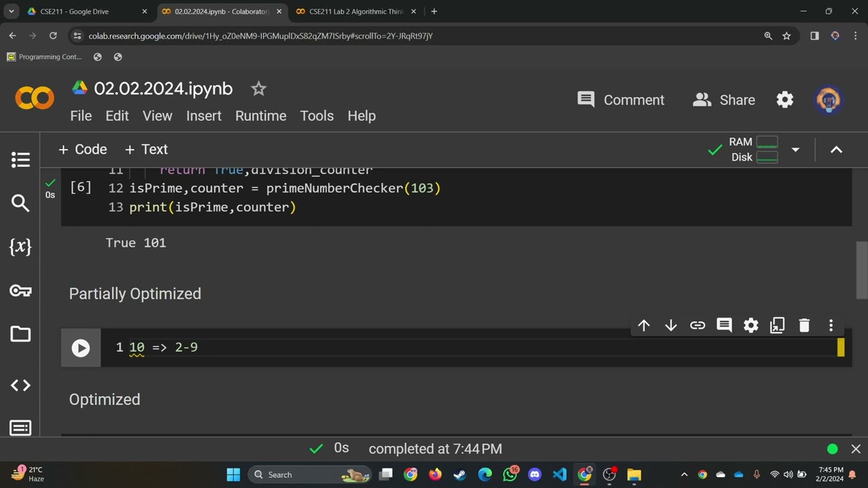Click the output text True 101

[x=136, y=243]
